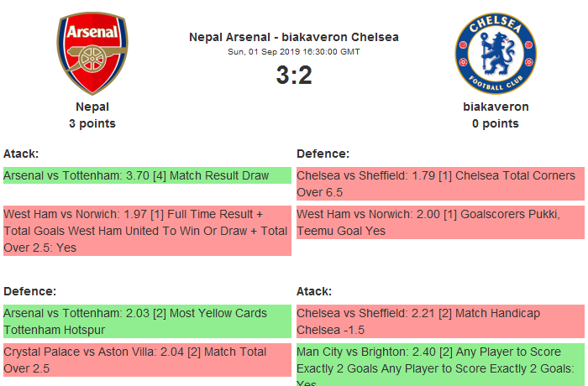Click Nepal's 3 points label
Screen dimensions: 588x386
[x=92, y=123]
